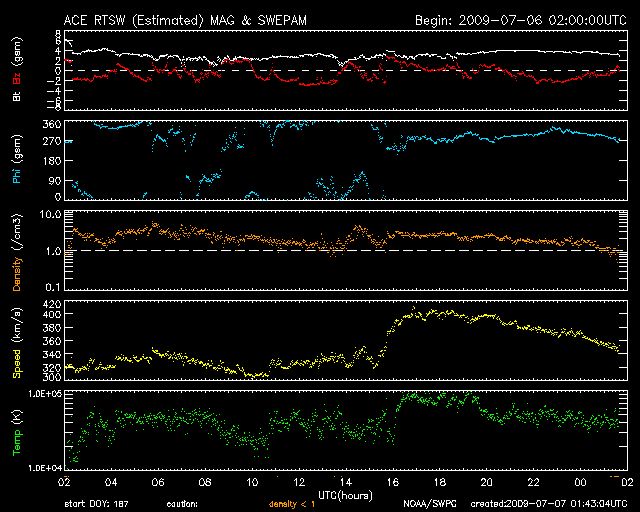Viewport: 640px width, 512px height.
Task: Click the '10' hour tick label
Action: pyautogui.click(x=252, y=483)
